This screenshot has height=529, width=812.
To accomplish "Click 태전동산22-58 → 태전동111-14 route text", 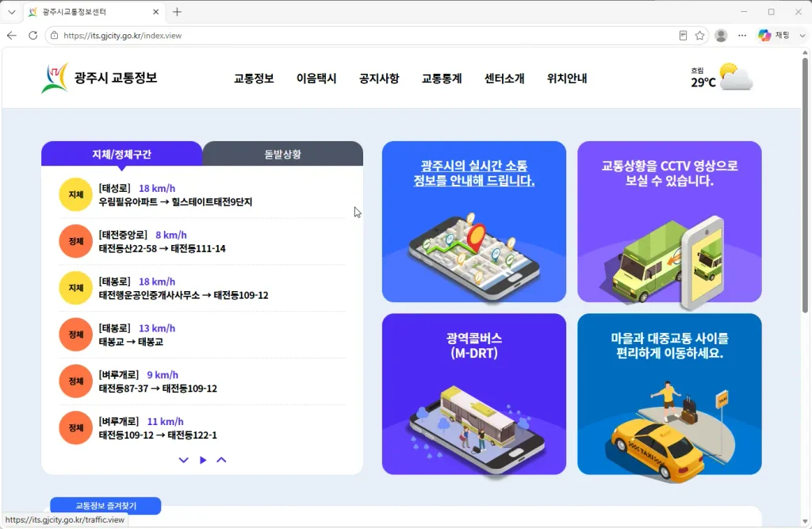I will 162,248.
